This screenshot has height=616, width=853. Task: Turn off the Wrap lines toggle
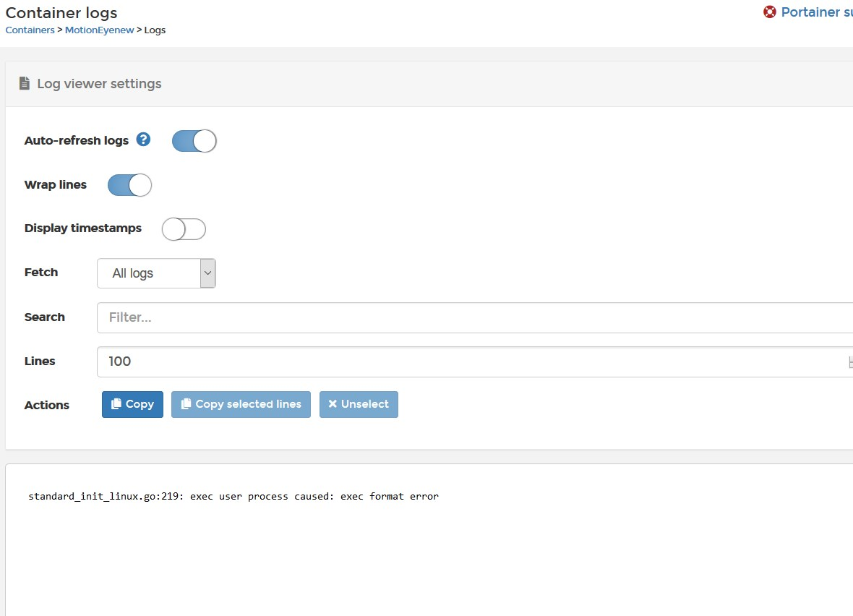point(129,185)
